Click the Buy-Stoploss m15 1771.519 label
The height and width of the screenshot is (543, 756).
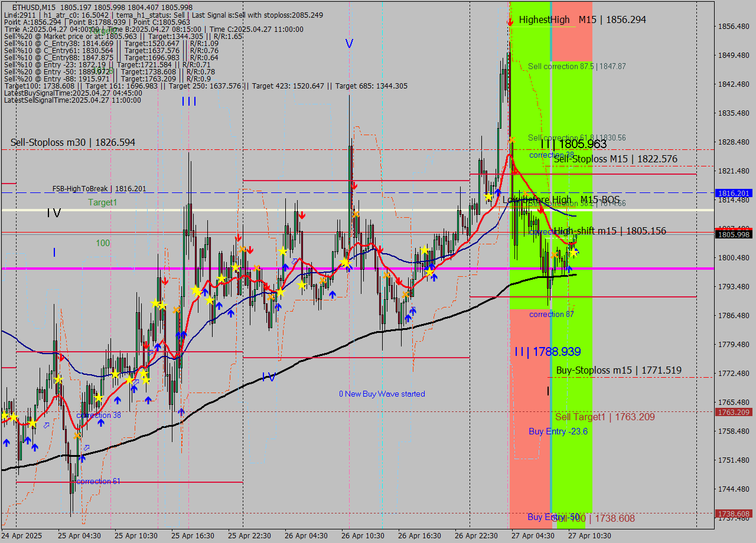coord(618,370)
